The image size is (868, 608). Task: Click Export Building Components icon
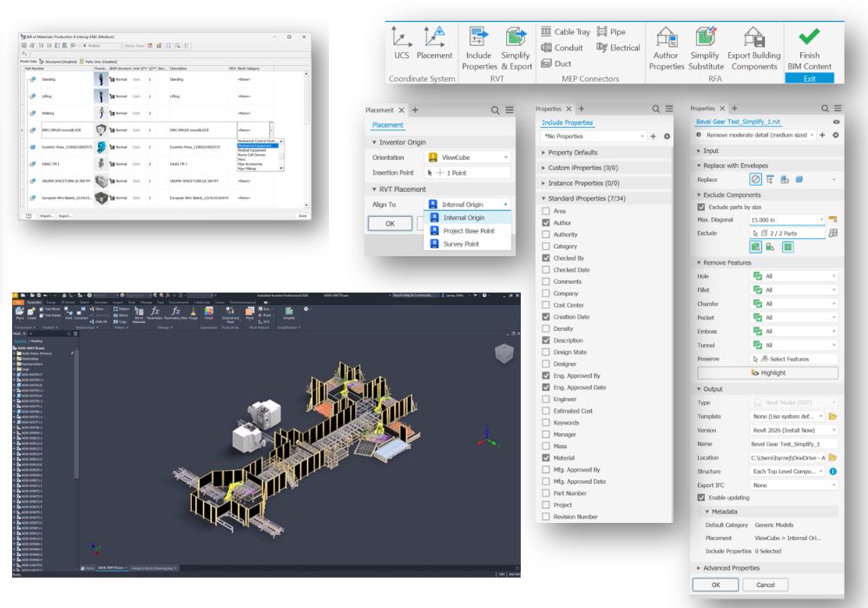[x=753, y=38]
